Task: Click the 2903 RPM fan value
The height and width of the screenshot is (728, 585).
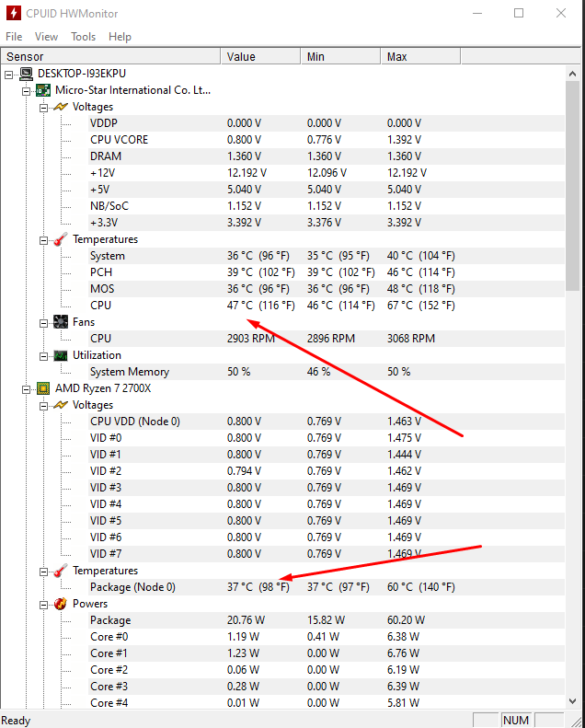Action: click(251, 339)
